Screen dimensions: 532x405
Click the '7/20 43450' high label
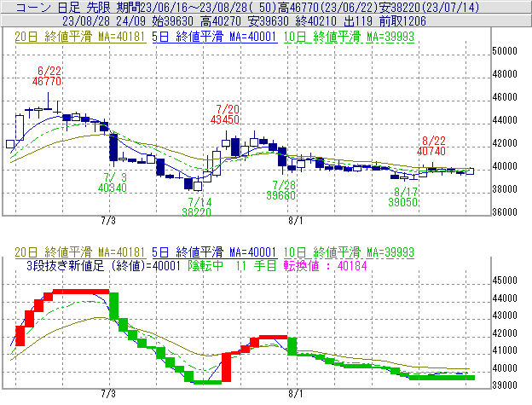(x=225, y=114)
